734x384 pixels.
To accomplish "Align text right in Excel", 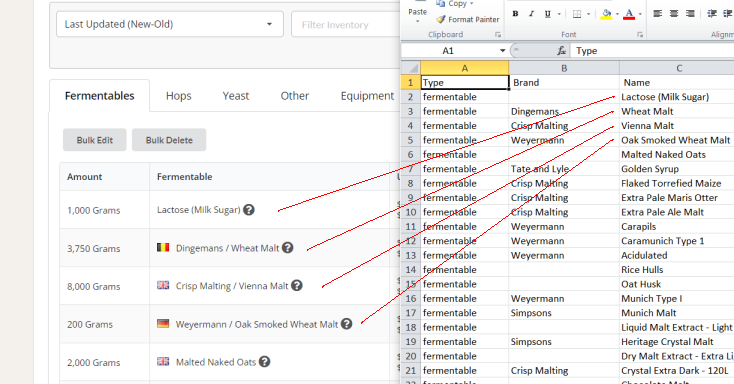I will (690, 14).
